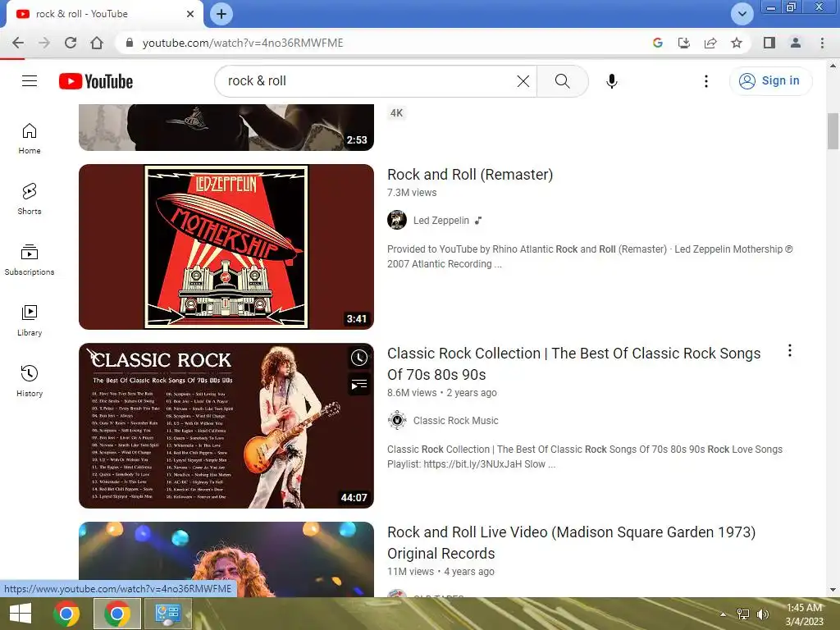Open Rock and Roll (Remaster) title
This screenshot has height=630, width=840.
click(x=470, y=175)
